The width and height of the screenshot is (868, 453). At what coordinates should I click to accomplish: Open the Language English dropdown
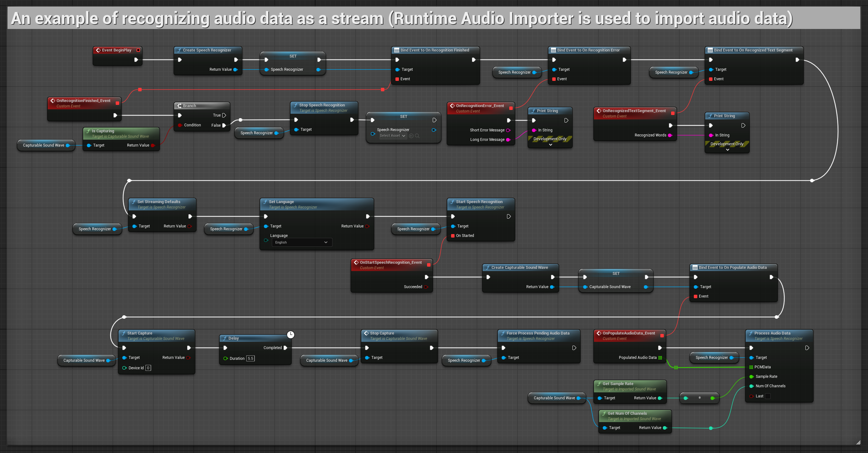click(x=302, y=243)
